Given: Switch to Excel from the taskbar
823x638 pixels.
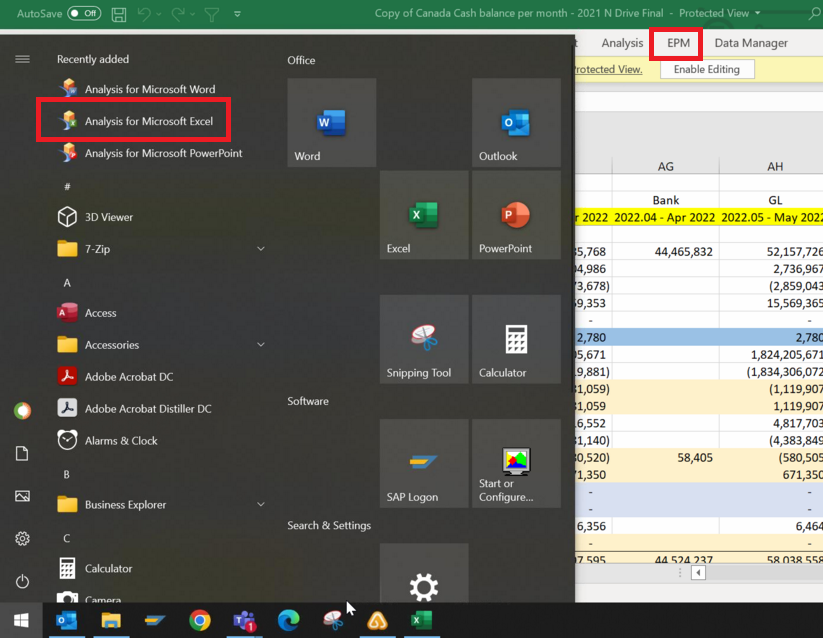Looking at the screenshot, I should pos(421,621).
